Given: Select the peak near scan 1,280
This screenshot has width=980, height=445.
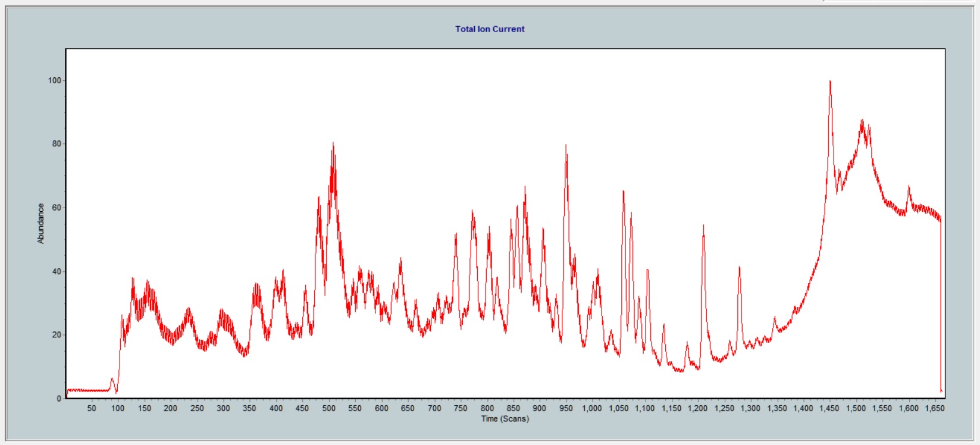Looking at the screenshot, I should click(739, 268).
